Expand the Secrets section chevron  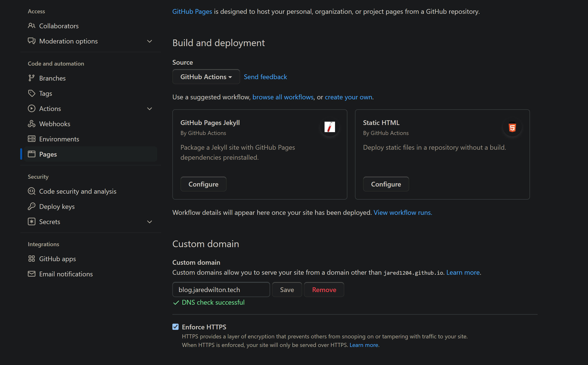point(150,222)
